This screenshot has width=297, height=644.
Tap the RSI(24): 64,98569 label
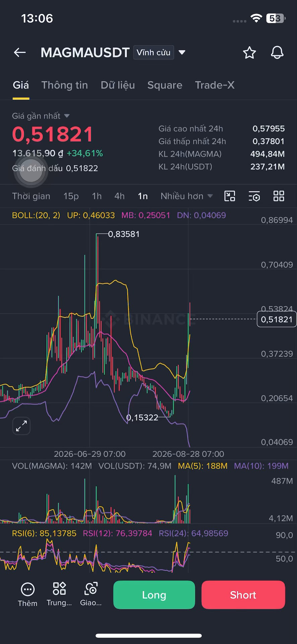[x=193, y=534]
